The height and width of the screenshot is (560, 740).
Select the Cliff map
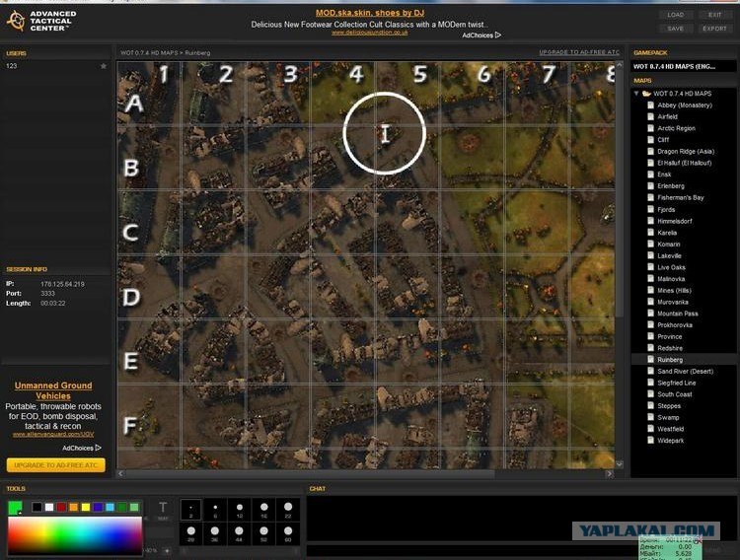click(663, 140)
